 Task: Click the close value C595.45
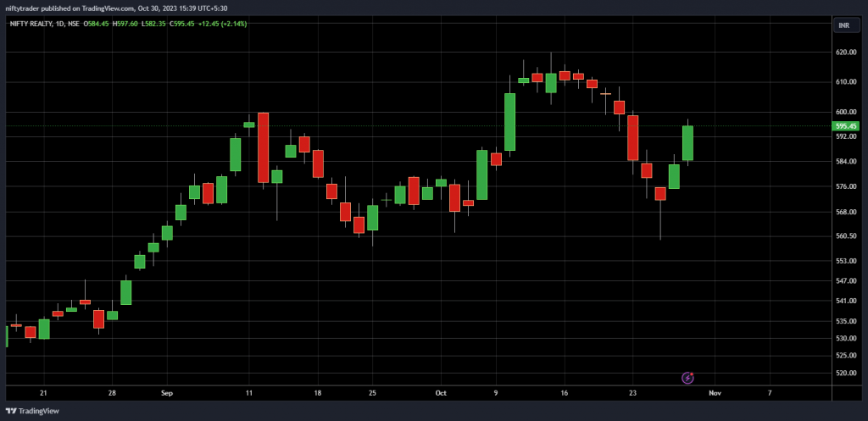(x=181, y=24)
